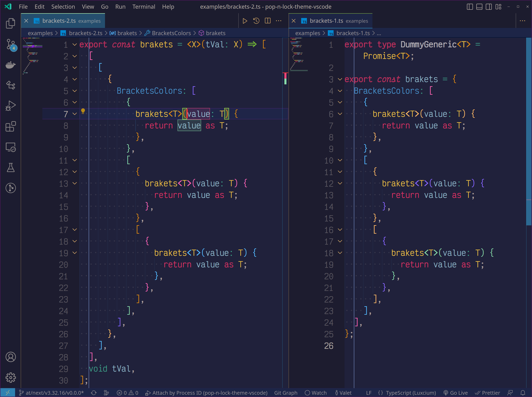Split the editor right
Viewport: 532px width, 397px height.
268,21
